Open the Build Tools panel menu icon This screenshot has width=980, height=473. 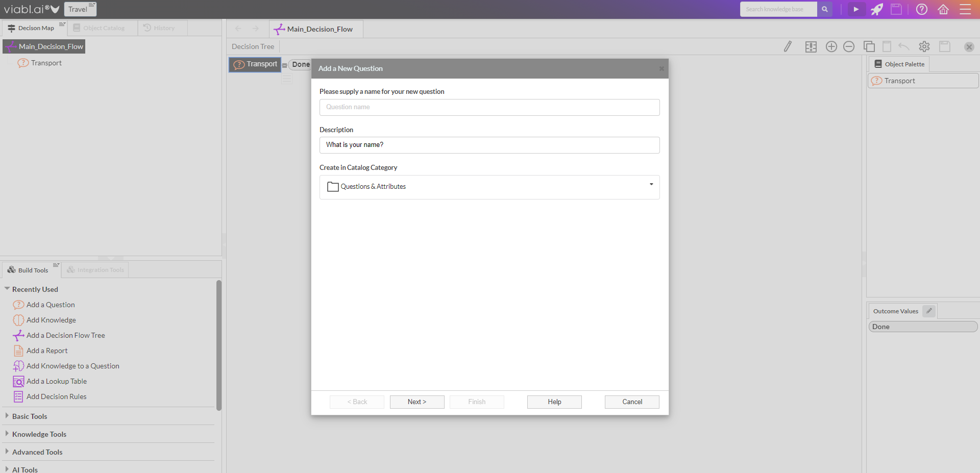[56, 265]
